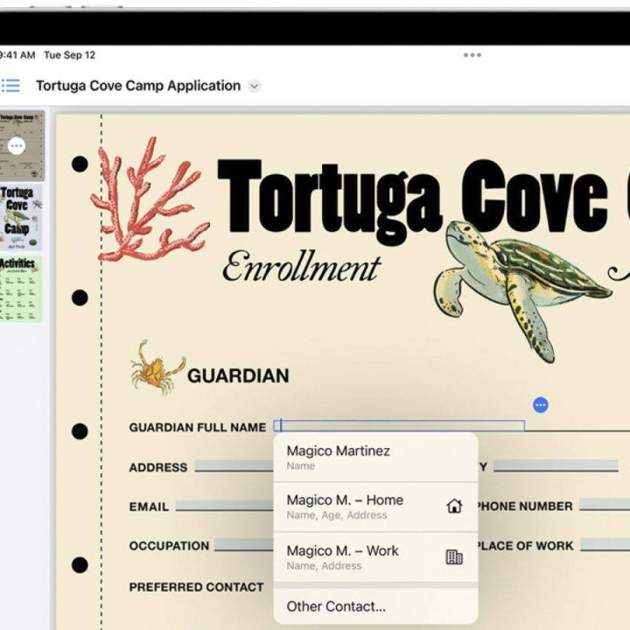Expand the document title chevron
Screen dimensions: 630x630
[x=254, y=86]
